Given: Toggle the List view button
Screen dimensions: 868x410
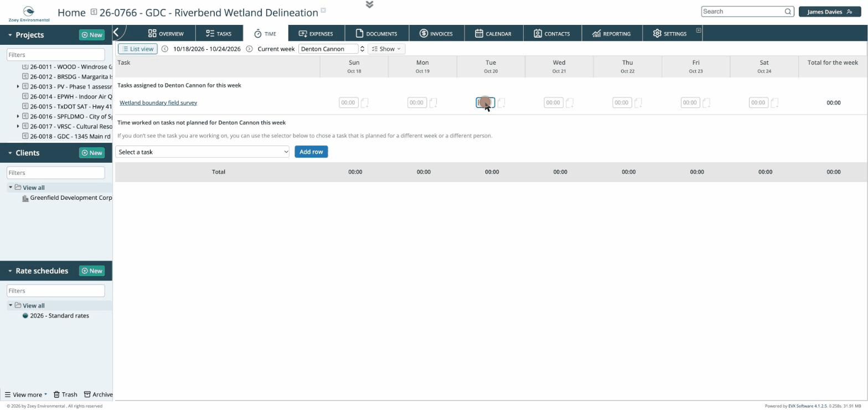Looking at the screenshot, I should point(138,49).
